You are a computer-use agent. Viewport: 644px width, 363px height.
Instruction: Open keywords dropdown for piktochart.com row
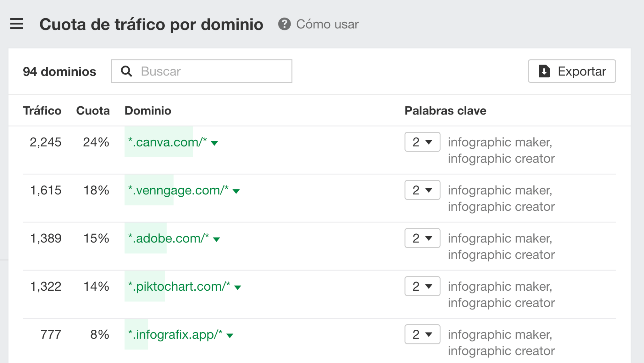click(422, 286)
